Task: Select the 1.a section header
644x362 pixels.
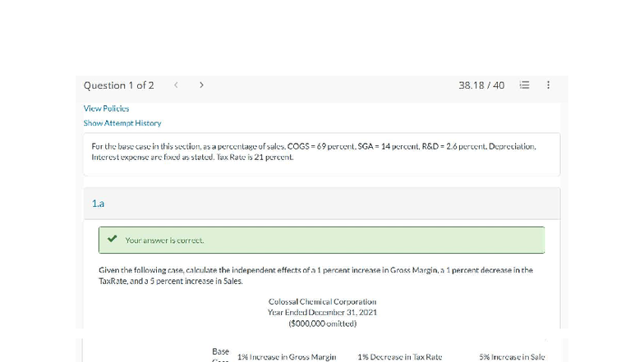Action: 98,202
